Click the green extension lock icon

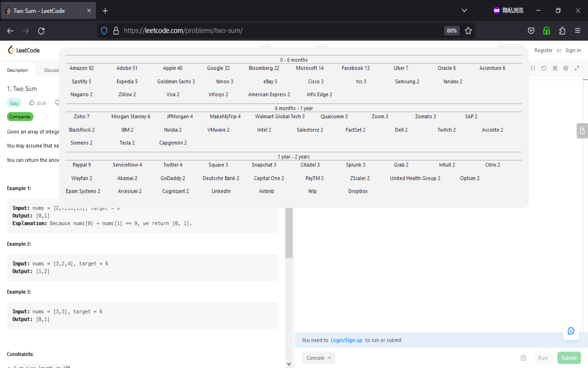(x=547, y=31)
